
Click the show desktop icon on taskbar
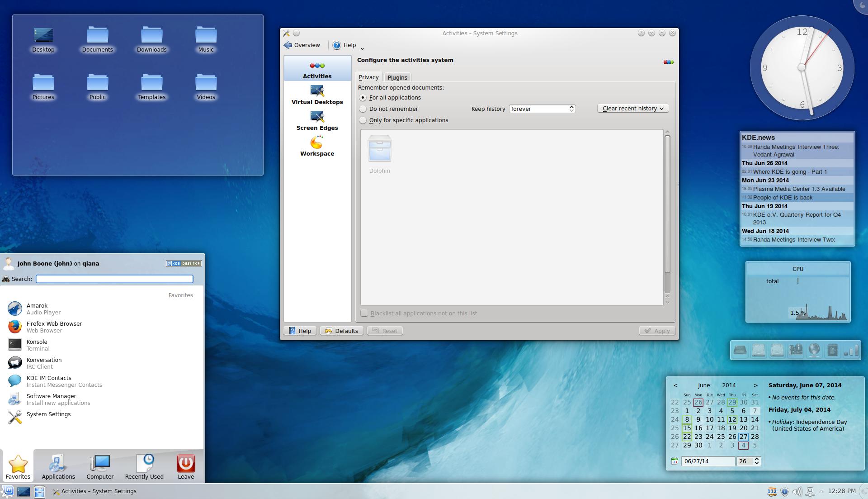(24, 491)
